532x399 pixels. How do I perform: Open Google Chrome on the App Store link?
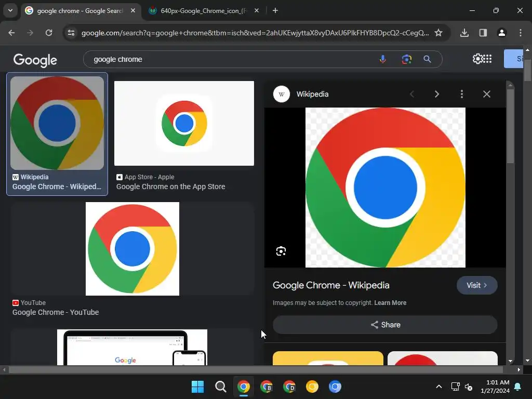[170, 187]
